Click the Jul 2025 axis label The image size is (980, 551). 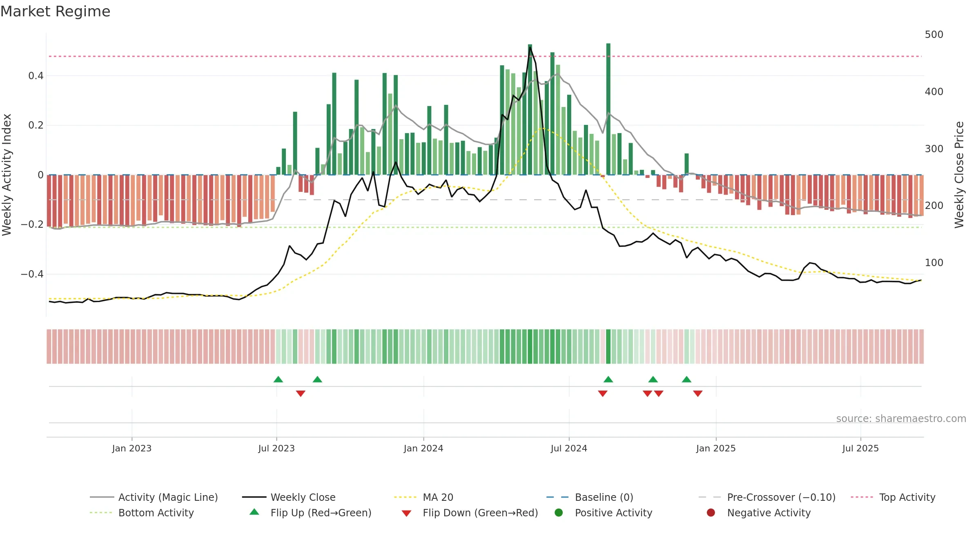pyautogui.click(x=860, y=448)
